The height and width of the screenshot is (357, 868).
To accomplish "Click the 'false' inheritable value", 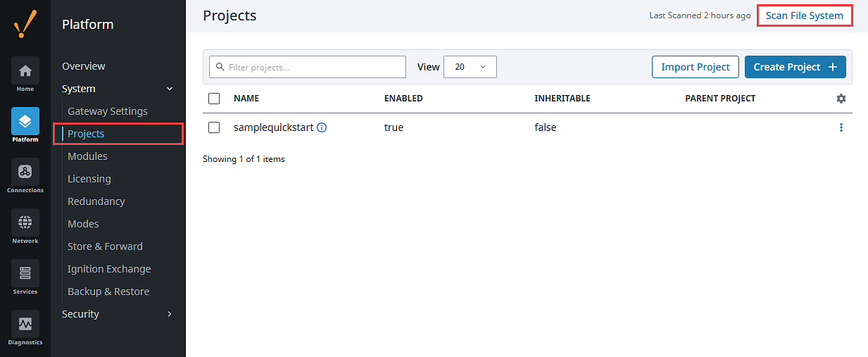I will tap(546, 127).
